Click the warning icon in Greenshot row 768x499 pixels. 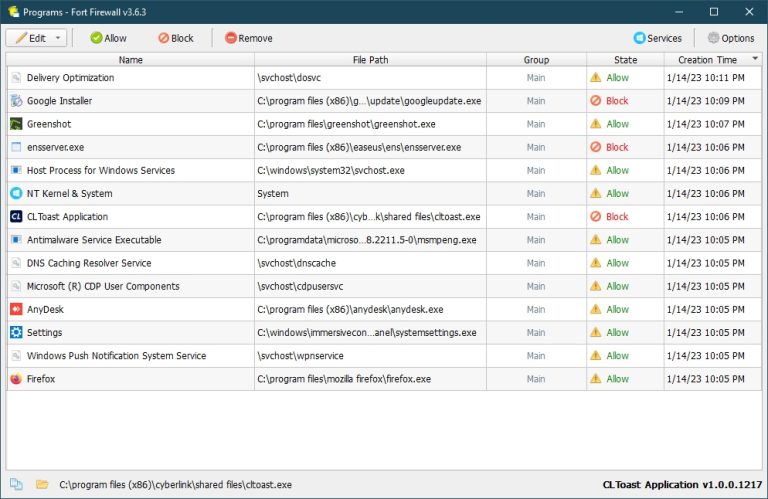596,124
